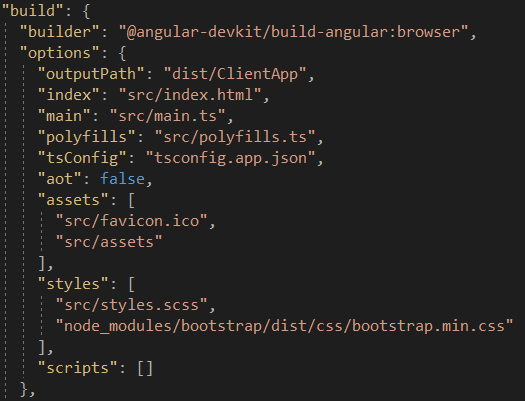Image resolution: width=525 pixels, height=401 pixels.
Task: Click the empty brackets after "scripts"
Action: click(x=145, y=368)
